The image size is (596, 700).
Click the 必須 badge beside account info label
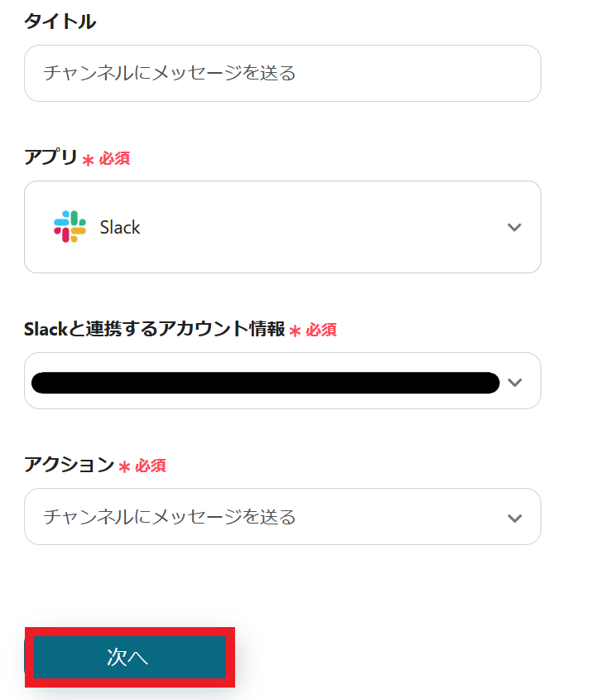[321, 330]
